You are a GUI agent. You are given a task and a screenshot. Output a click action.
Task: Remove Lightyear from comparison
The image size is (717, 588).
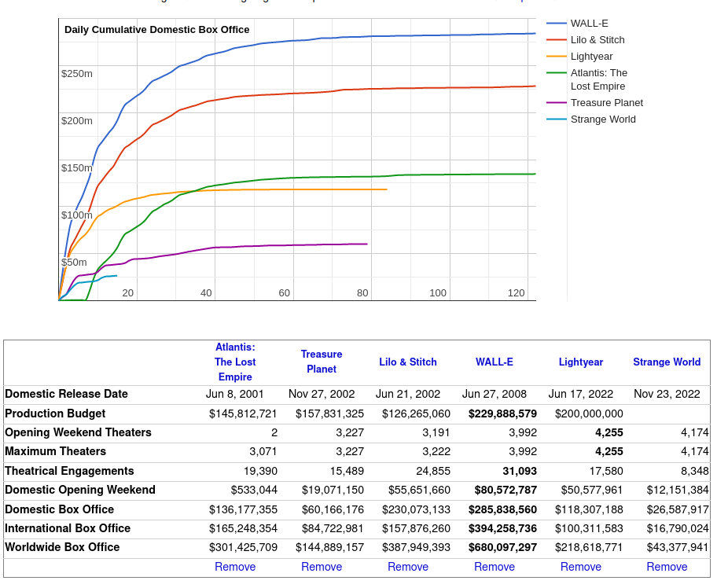(x=581, y=567)
